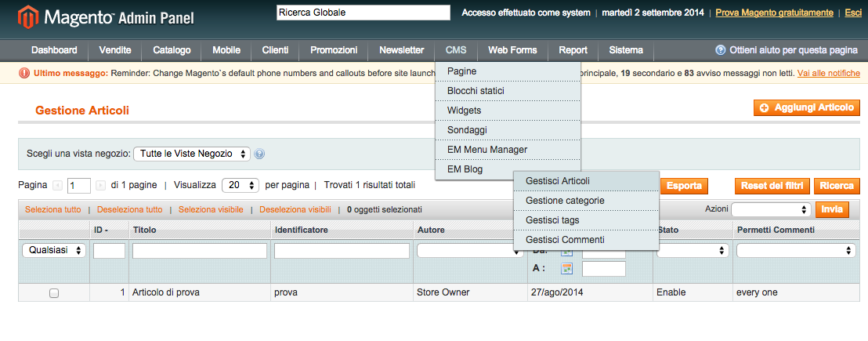Click the Ricerca button
This screenshot has width=868, height=341.
837,186
